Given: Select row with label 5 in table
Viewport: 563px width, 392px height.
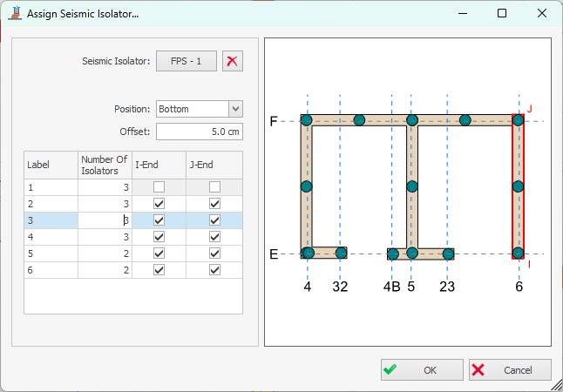Looking at the screenshot, I should (x=51, y=253).
